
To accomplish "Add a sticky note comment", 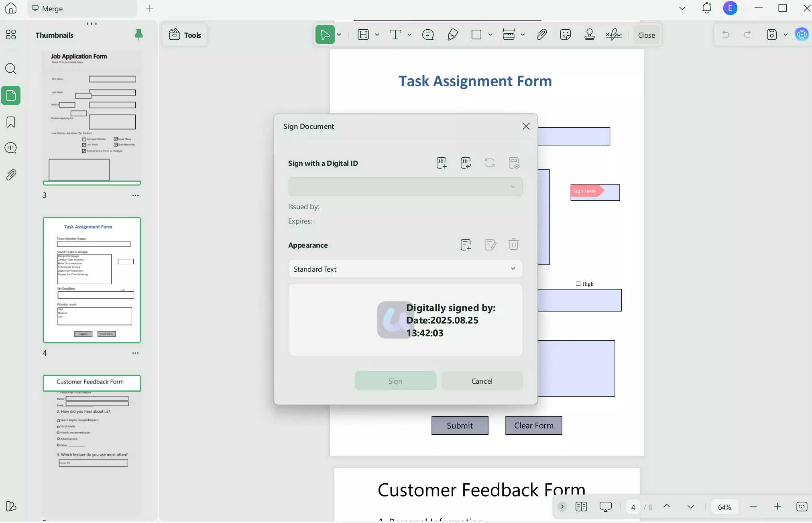I will point(428,35).
